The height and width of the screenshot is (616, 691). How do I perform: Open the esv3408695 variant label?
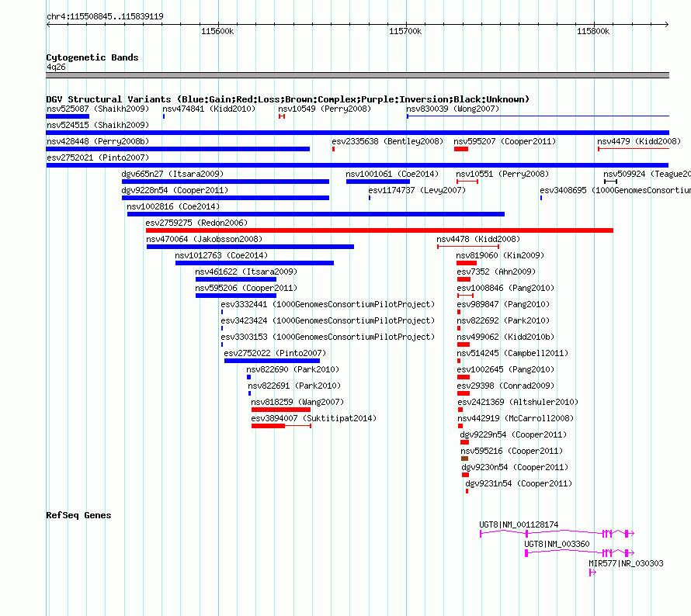click(x=615, y=190)
